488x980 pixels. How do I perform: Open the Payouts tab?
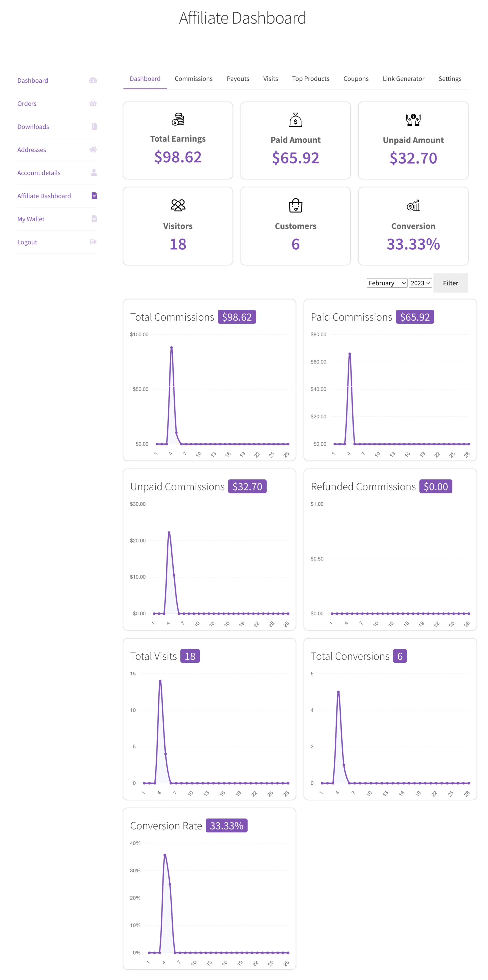coord(238,79)
